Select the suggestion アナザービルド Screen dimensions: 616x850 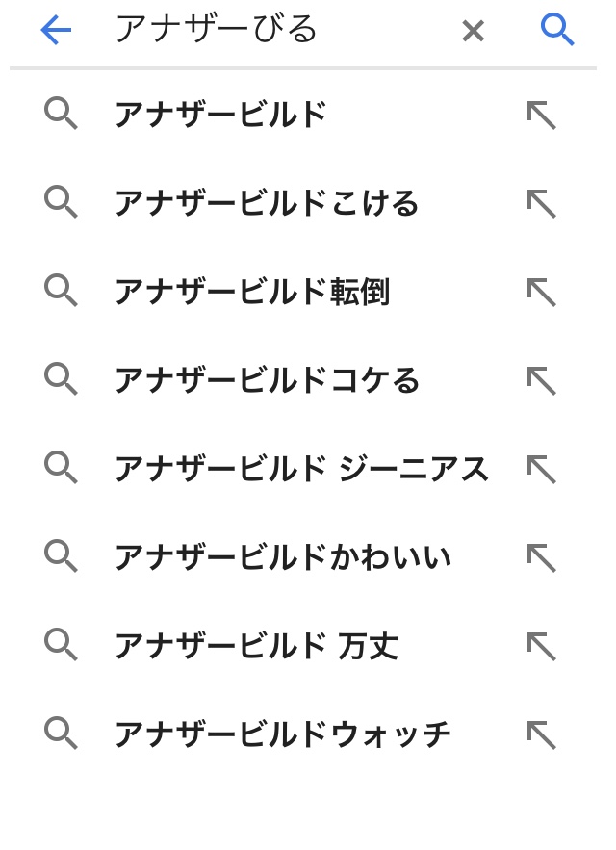(220, 116)
